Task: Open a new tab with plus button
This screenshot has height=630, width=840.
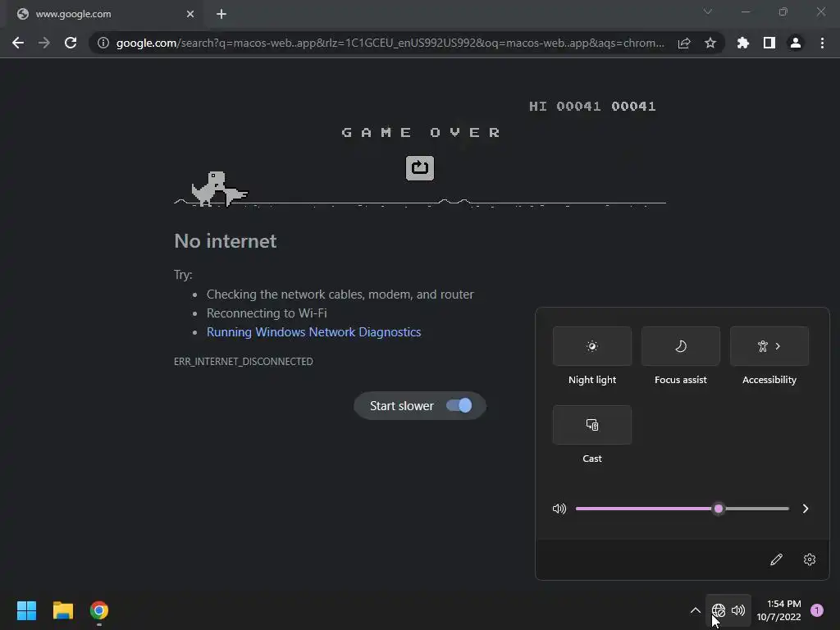Action: (221, 14)
